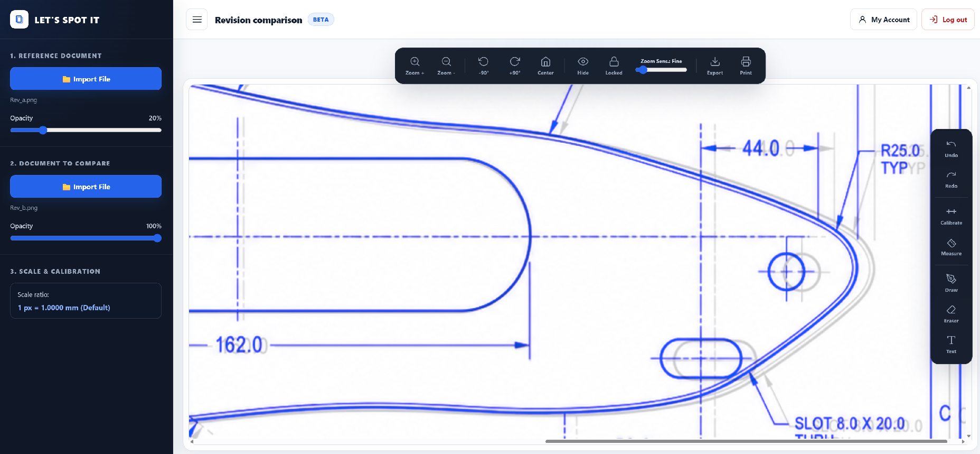
Task: Click the 20% reference opacity value
Action: pos(155,118)
